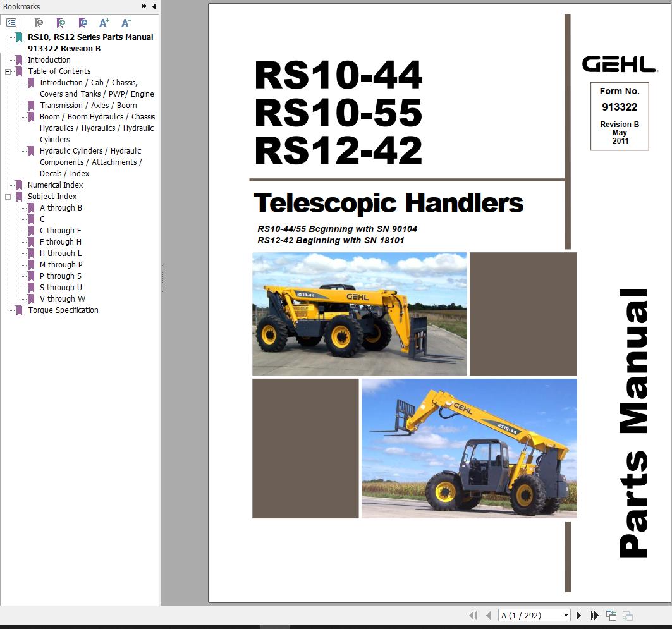Image resolution: width=672 pixels, height=629 pixels.
Task: Click the Telescopic Handlers heading
Action: point(388,203)
